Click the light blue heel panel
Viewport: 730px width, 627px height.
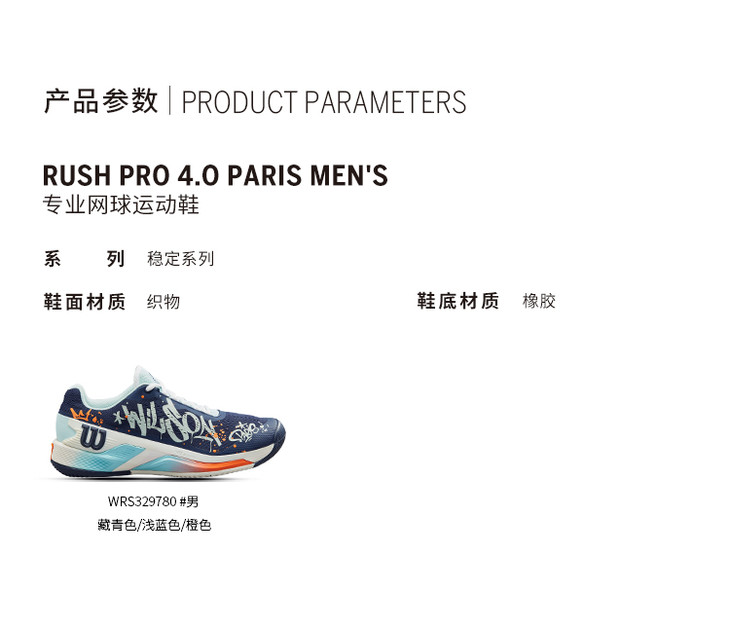63,428
